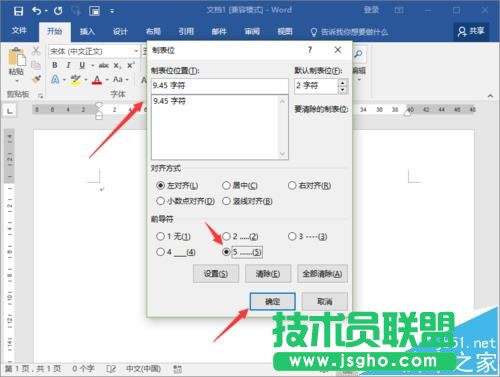Click the Clear All (A) button
The height and width of the screenshot is (377, 500).
(322, 274)
